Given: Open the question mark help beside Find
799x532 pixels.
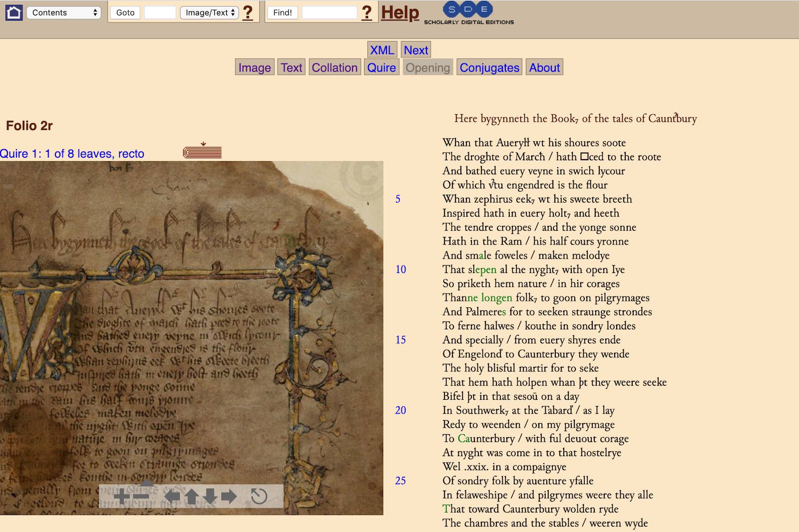Looking at the screenshot, I should pos(367,12).
